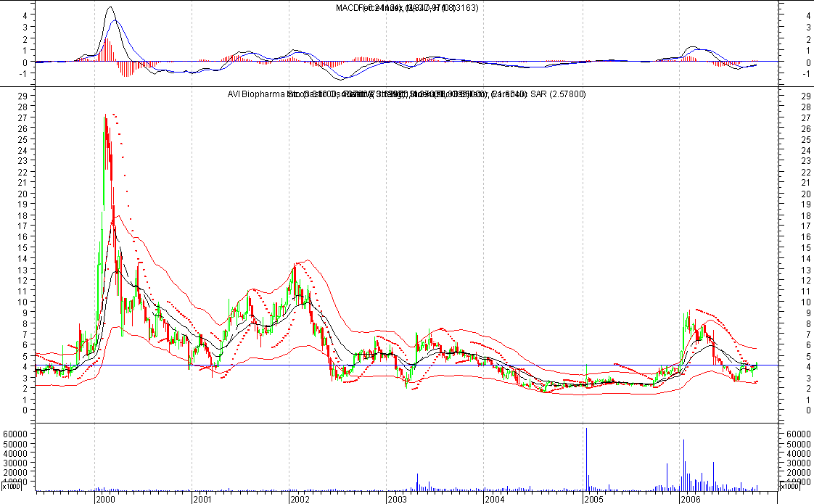Select the 2002 year marker
The height and width of the screenshot is (504, 814).
300,499
